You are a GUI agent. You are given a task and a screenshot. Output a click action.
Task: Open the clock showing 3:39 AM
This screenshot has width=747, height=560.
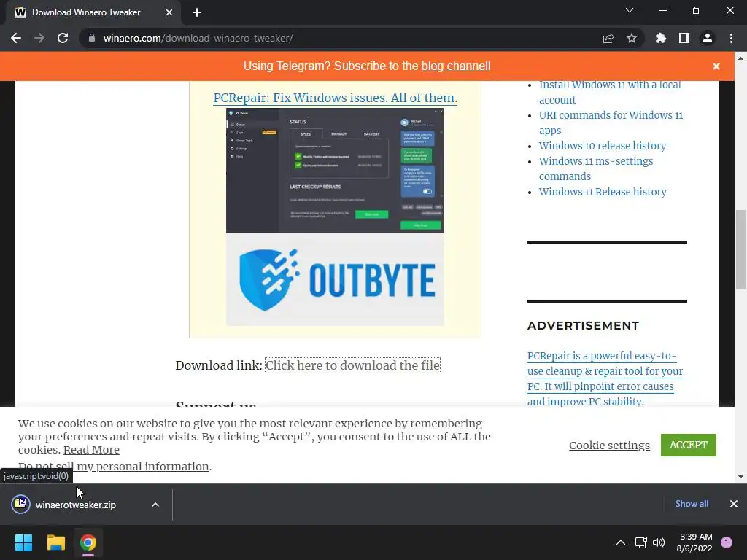pos(694,542)
